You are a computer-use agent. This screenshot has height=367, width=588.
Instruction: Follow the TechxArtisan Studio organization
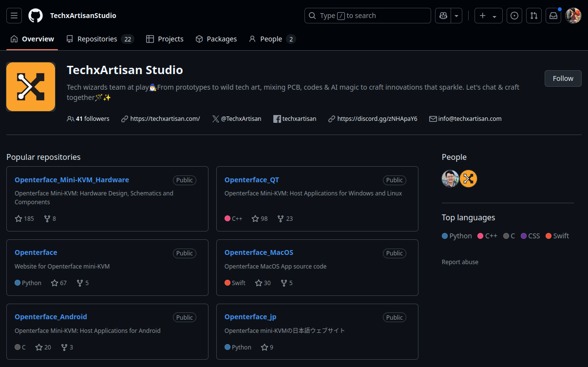pyautogui.click(x=563, y=78)
